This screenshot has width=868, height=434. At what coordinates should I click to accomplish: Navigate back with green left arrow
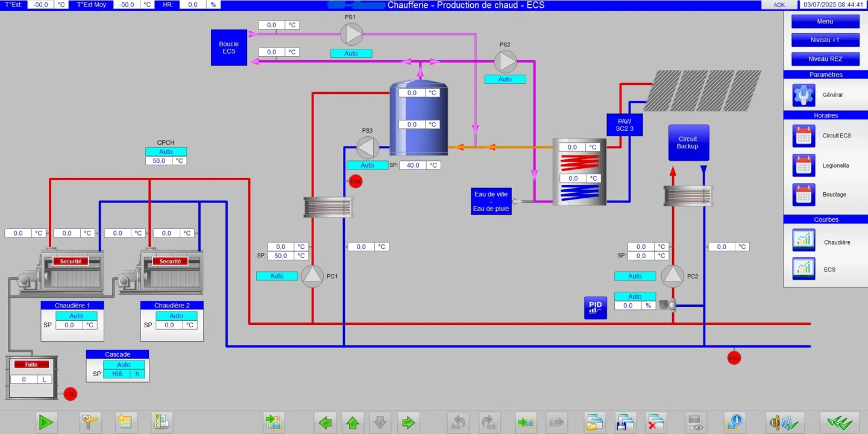(325, 423)
